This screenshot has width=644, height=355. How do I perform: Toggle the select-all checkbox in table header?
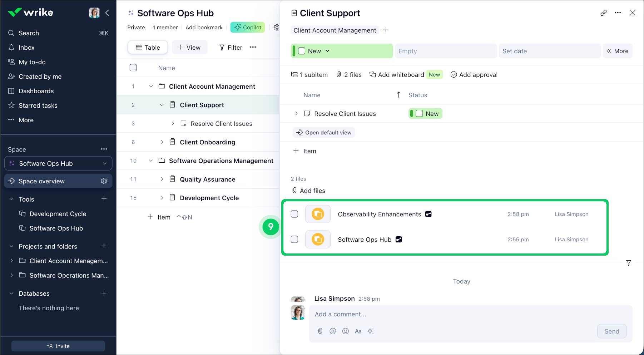[x=133, y=68]
